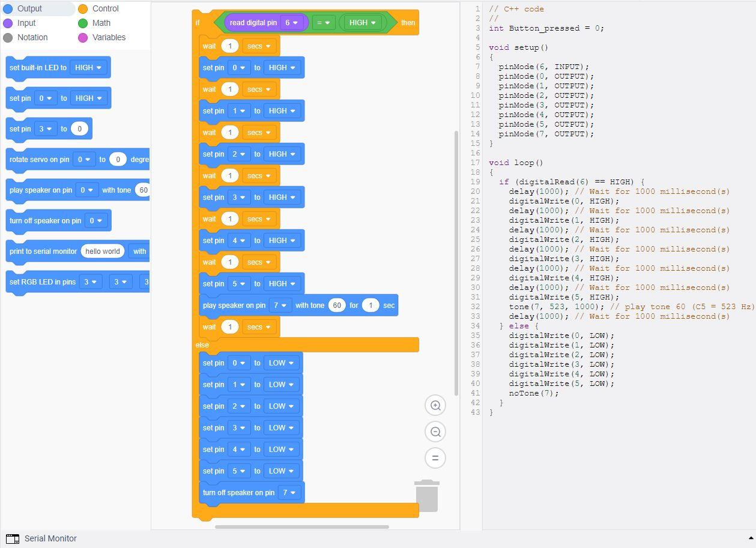
Task: Click the hello world text field
Action: point(102,251)
